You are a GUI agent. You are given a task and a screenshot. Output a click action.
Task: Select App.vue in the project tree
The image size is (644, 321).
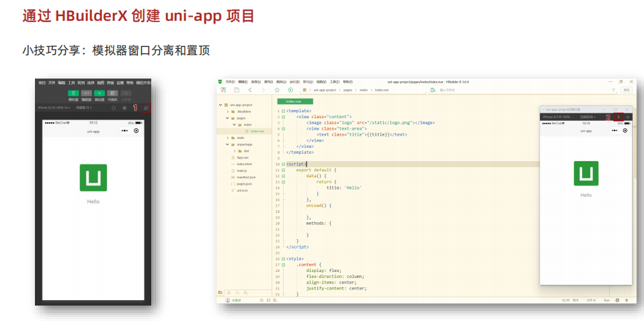[x=242, y=158]
